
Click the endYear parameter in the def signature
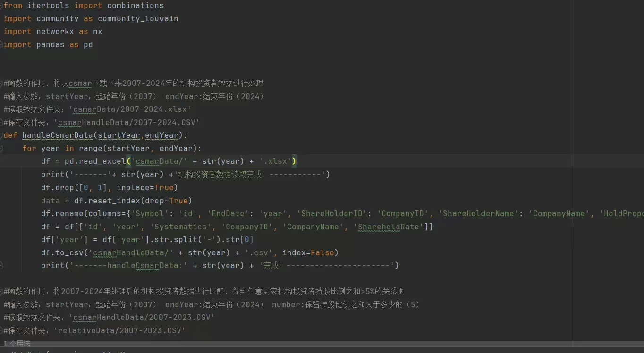161,135
